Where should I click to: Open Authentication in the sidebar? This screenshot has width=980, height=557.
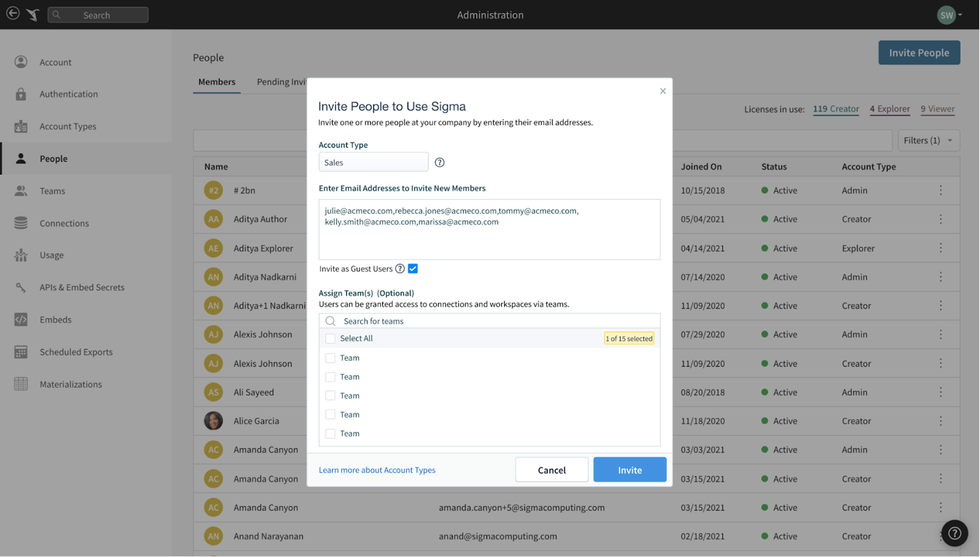(x=69, y=94)
